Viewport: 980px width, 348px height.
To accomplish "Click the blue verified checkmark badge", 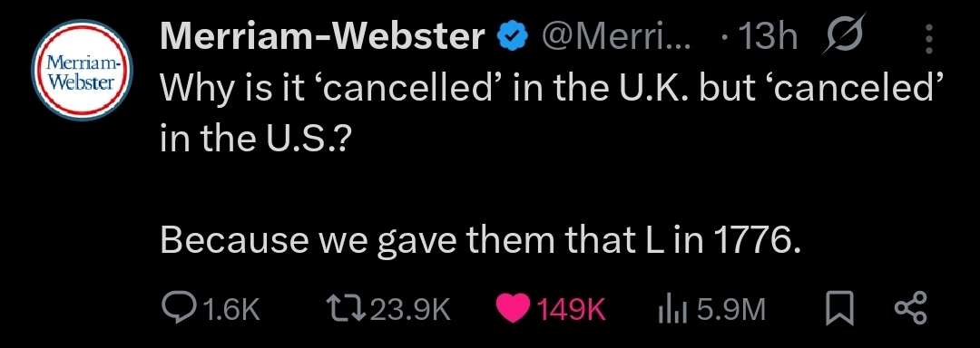I will pos(511,38).
